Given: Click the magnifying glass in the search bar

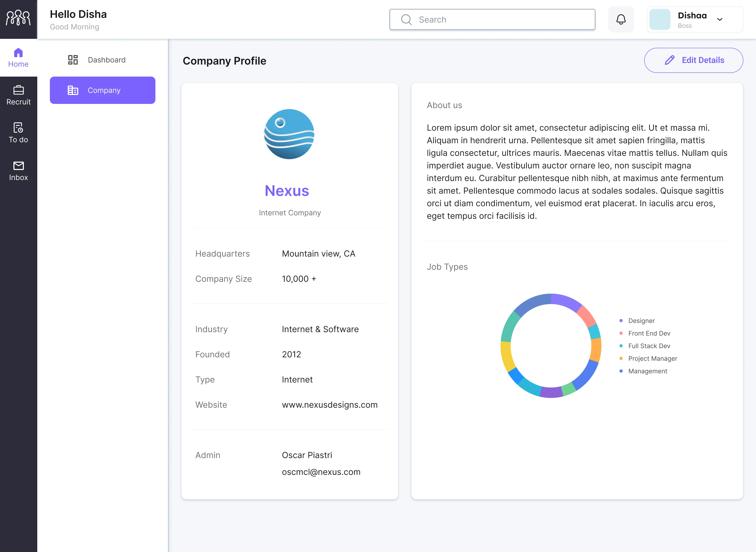Looking at the screenshot, I should [x=406, y=20].
